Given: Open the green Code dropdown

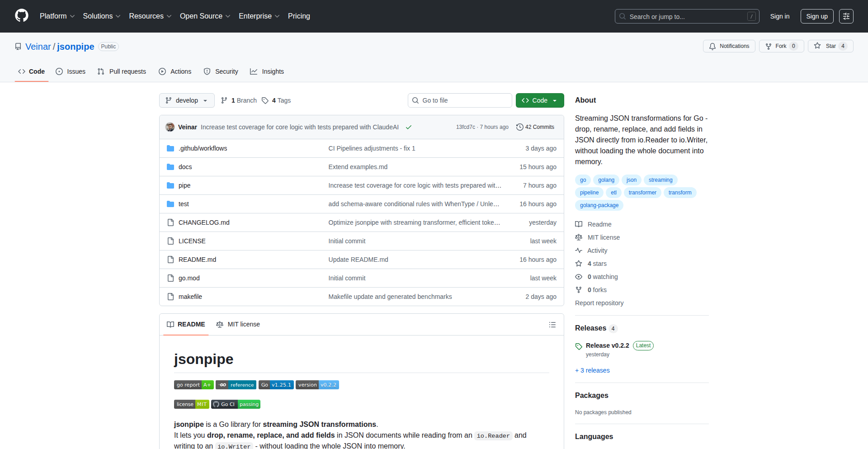Looking at the screenshot, I should click(x=539, y=100).
